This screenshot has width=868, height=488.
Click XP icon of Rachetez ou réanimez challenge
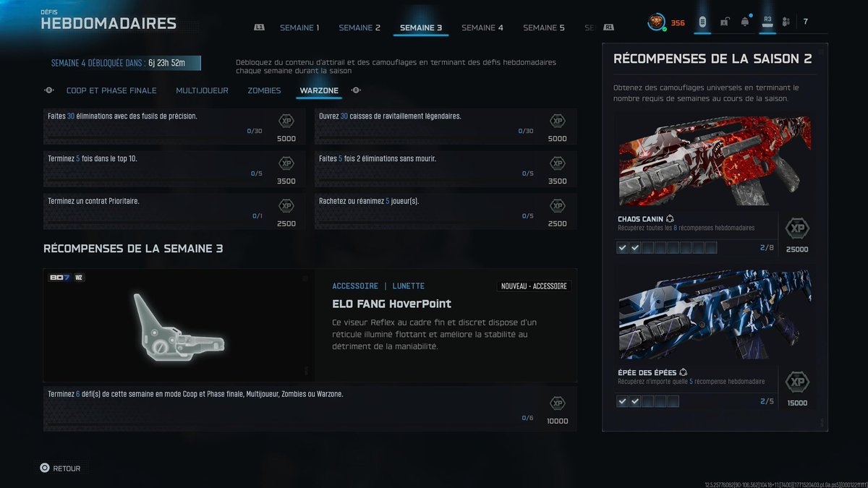557,206
